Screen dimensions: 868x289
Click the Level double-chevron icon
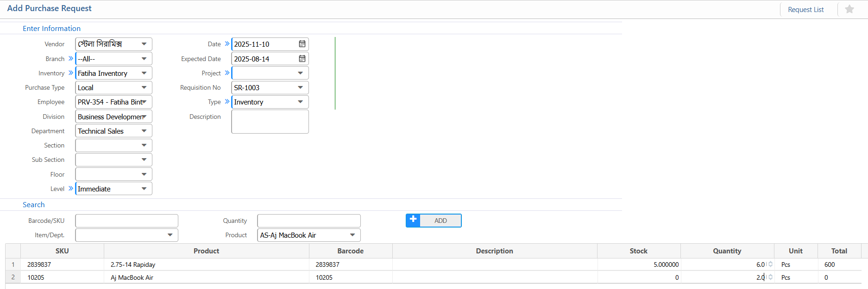[x=71, y=188]
